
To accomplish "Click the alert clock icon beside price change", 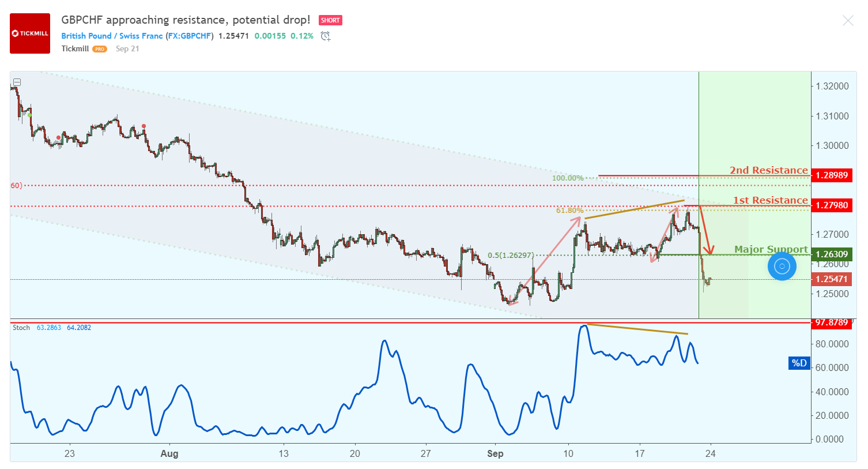I will pos(326,36).
